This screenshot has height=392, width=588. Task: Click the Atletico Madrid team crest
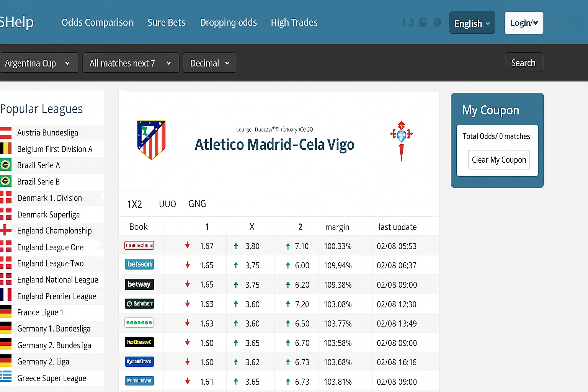[x=151, y=140]
